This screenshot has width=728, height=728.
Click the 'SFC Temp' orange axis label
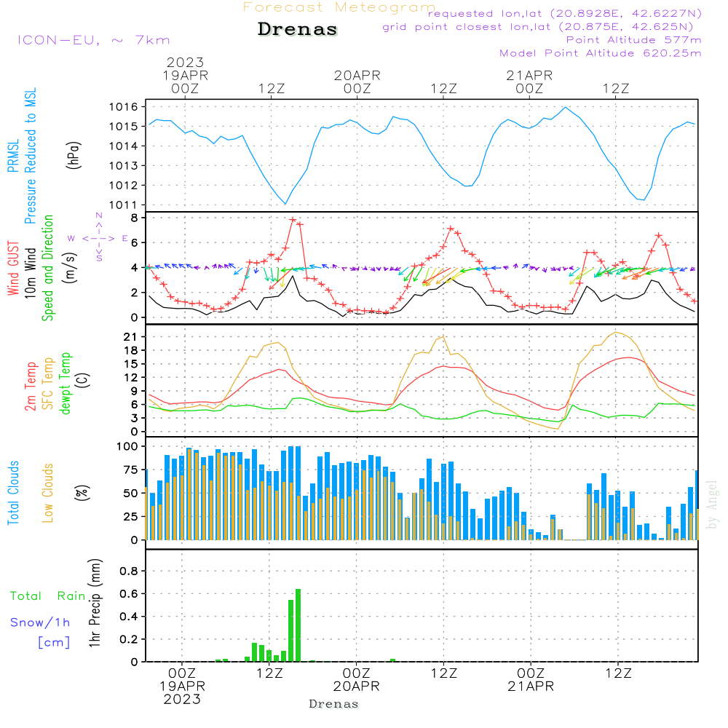(x=48, y=384)
